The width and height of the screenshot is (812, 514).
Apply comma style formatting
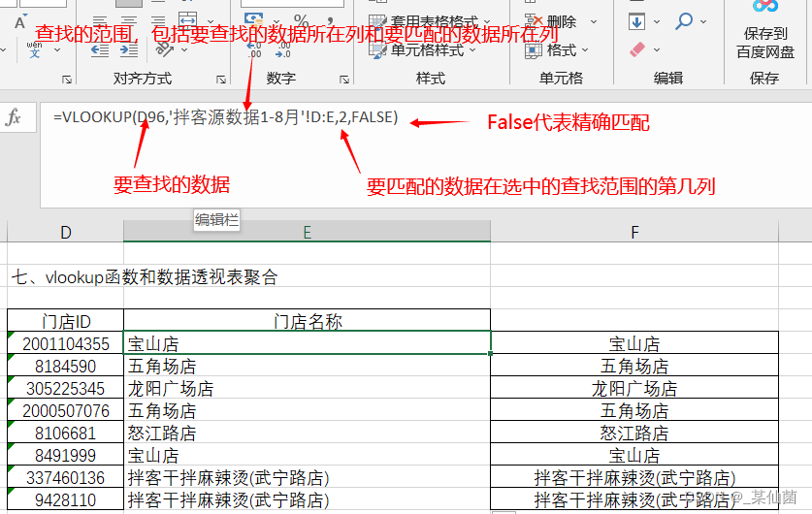(331, 21)
